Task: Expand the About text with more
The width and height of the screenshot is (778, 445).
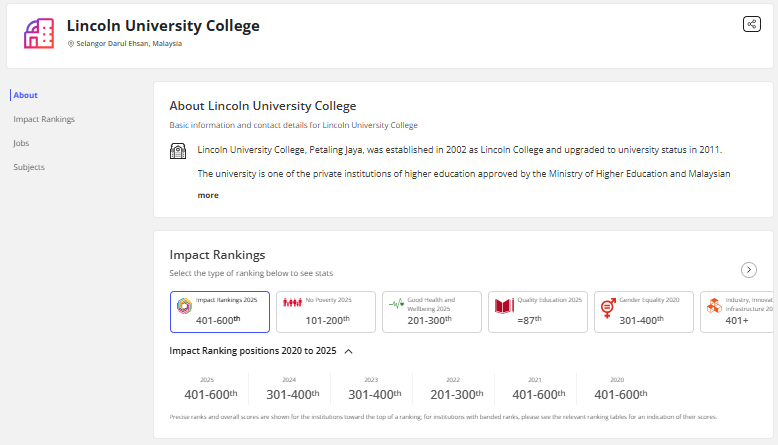Action: (x=208, y=195)
